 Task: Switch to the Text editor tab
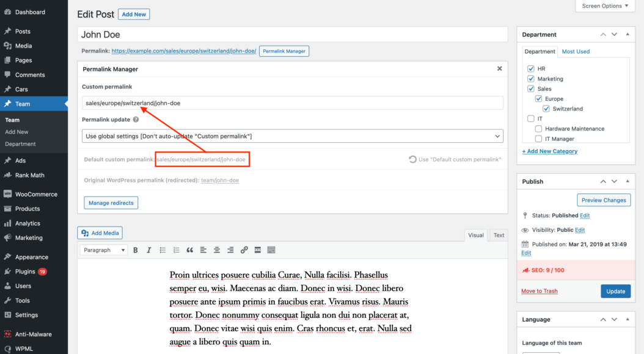point(498,234)
